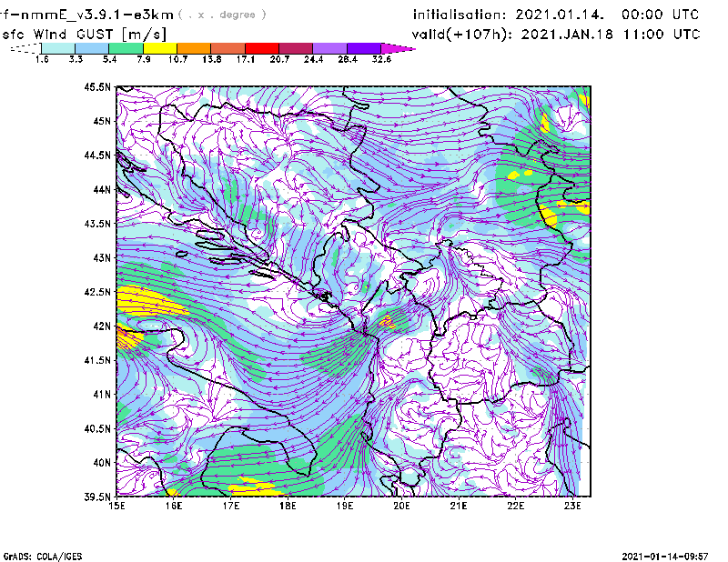
Task: Click the "16E" longitude label
Action: (174, 506)
